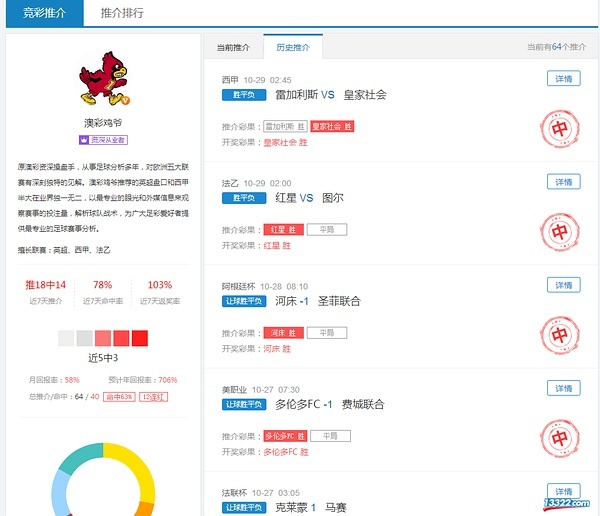Click the purple 资深从业者 badge

103,140
